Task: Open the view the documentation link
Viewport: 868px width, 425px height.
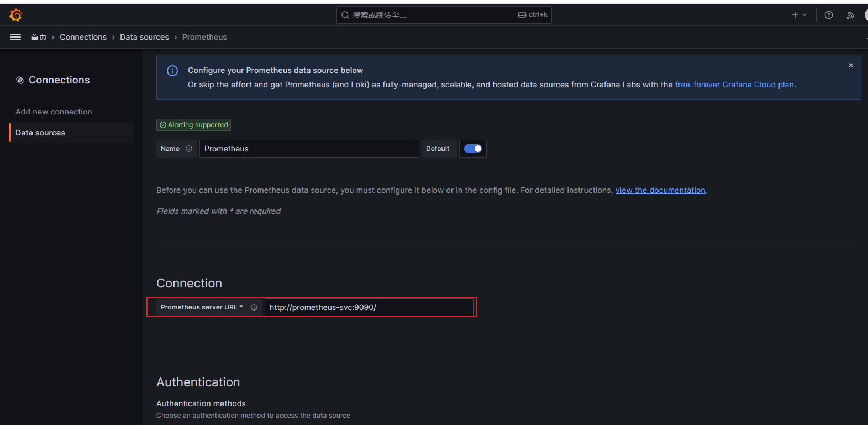Action: pyautogui.click(x=660, y=190)
